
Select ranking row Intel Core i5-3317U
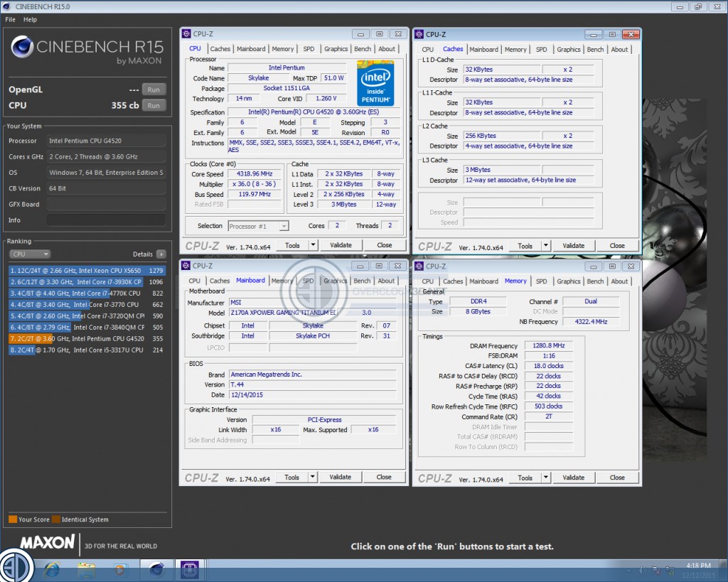point(87,350)
